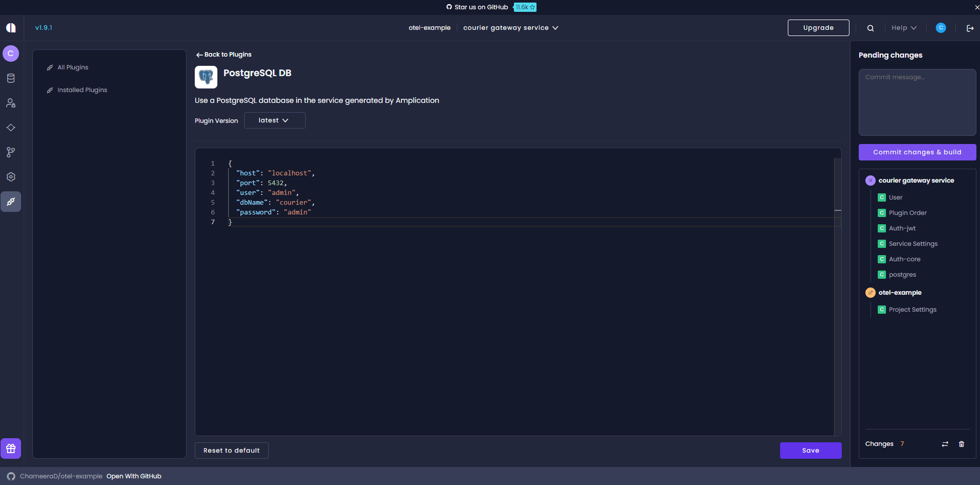The width and height of the screenshot is (980, 485).
Task: Click the "host": "localhost" line
Action: [275, 173]
